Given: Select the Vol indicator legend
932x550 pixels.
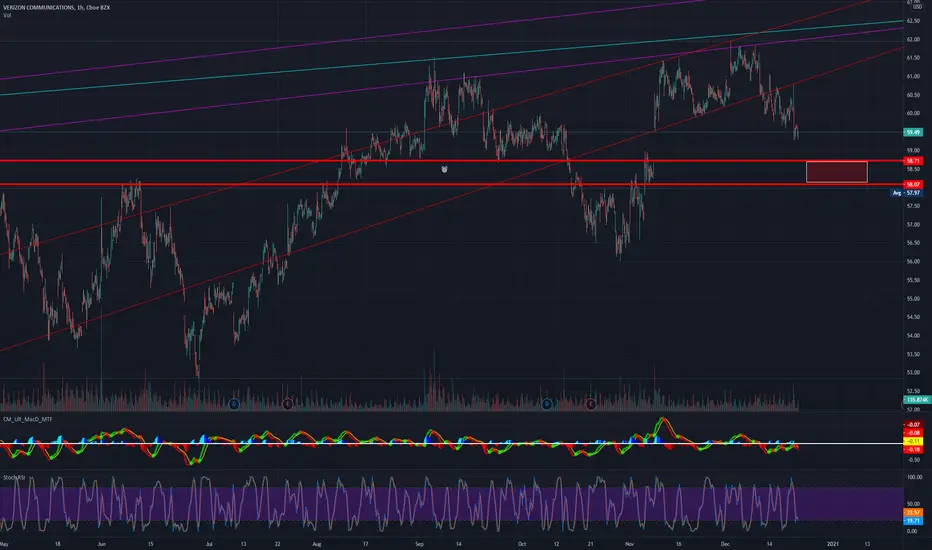Looking at the screenshot, I should point(7,15).
